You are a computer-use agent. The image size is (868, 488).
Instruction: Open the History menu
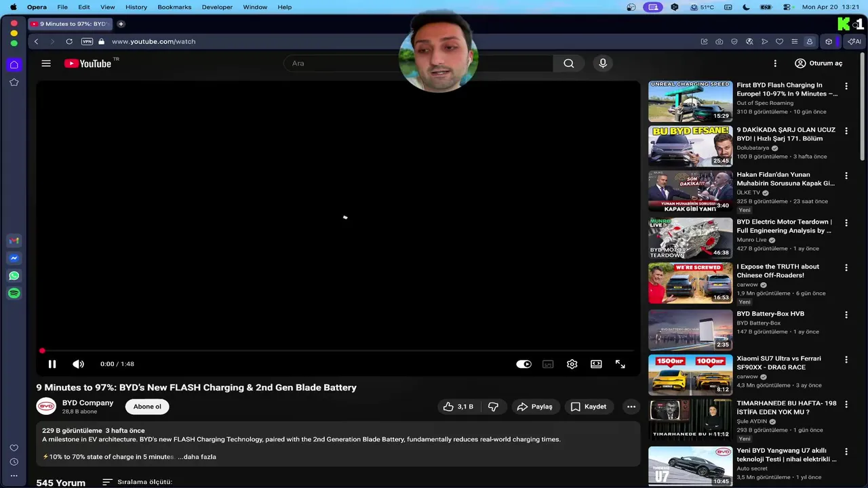coord(136,7)
